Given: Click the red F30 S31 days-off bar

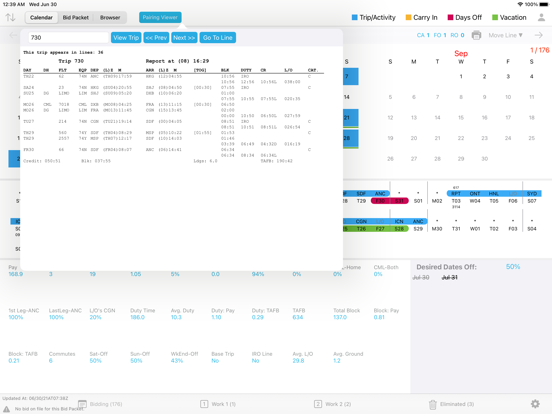Looking at the screenshot, I should coord(390,201).
